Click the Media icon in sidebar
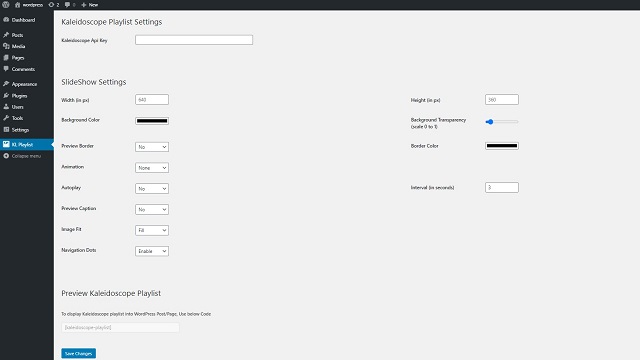The height and width of the screenshot is (360, 640). [6, 46]
